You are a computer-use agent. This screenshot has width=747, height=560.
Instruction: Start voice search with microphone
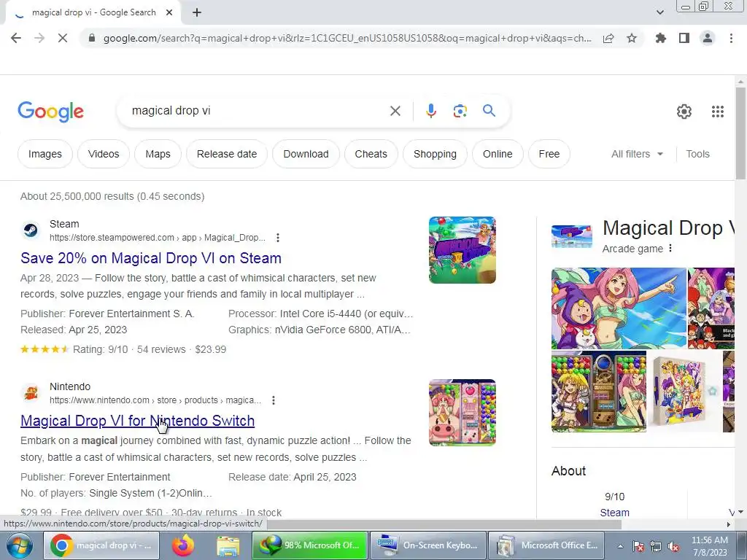click(430, 111)
